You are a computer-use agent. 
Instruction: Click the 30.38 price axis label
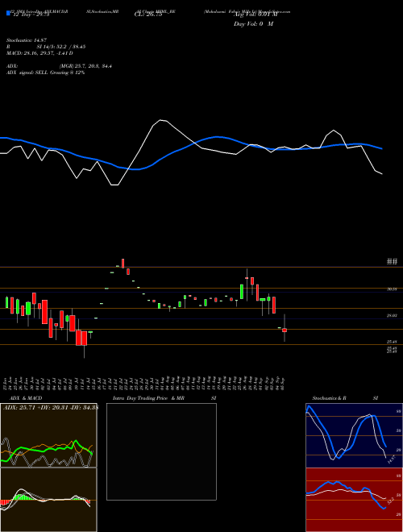[392, 289]
